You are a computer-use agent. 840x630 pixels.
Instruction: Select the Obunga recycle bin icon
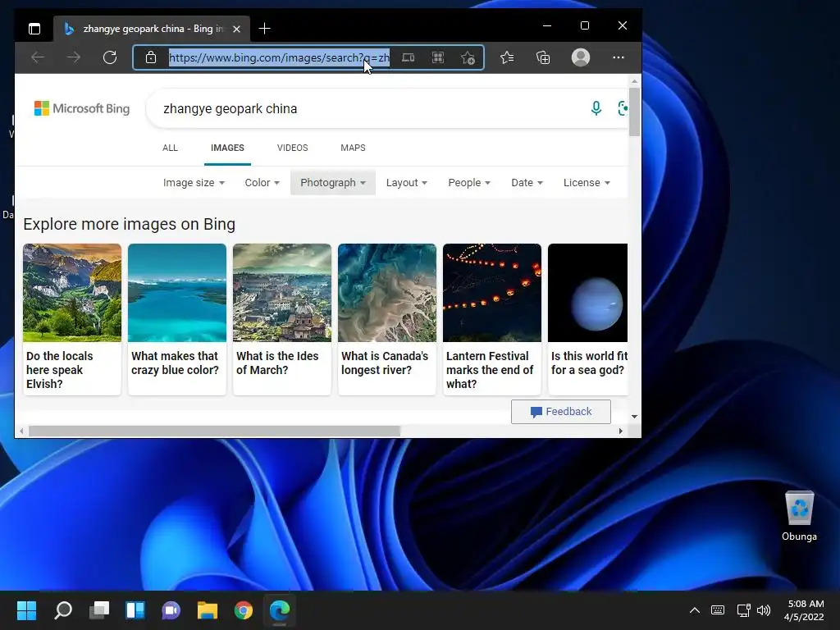click(799, 517)
